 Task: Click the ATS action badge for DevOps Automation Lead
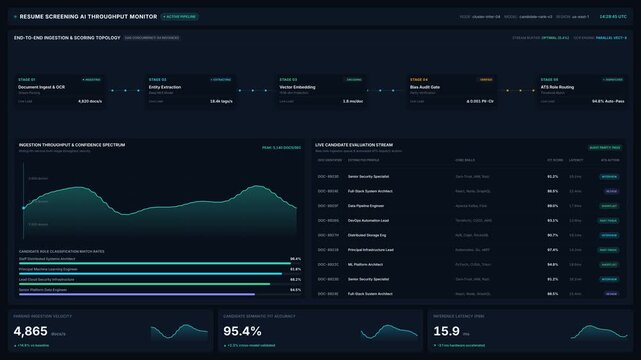[608, 221]
